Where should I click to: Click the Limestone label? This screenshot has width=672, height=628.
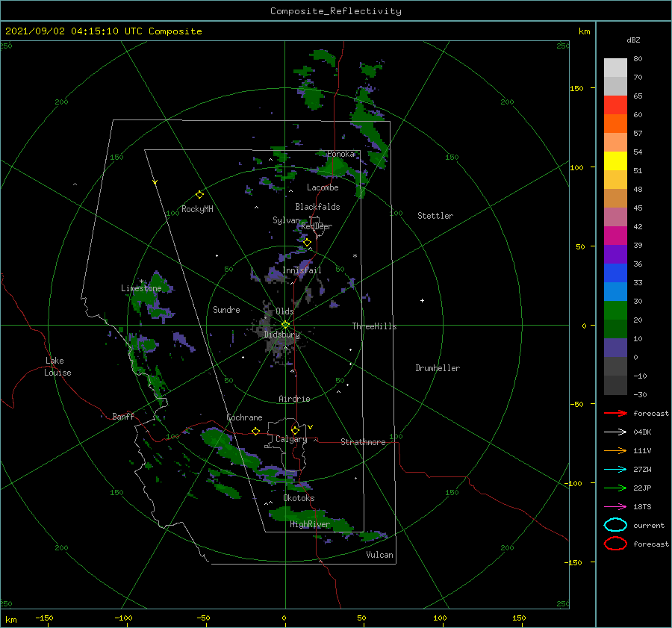[141, 288]
